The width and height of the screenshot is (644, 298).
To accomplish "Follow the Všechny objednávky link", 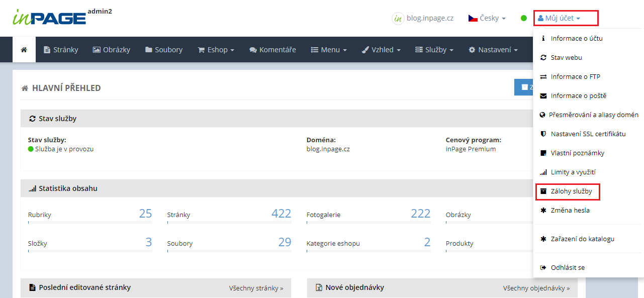I will 536,288.
